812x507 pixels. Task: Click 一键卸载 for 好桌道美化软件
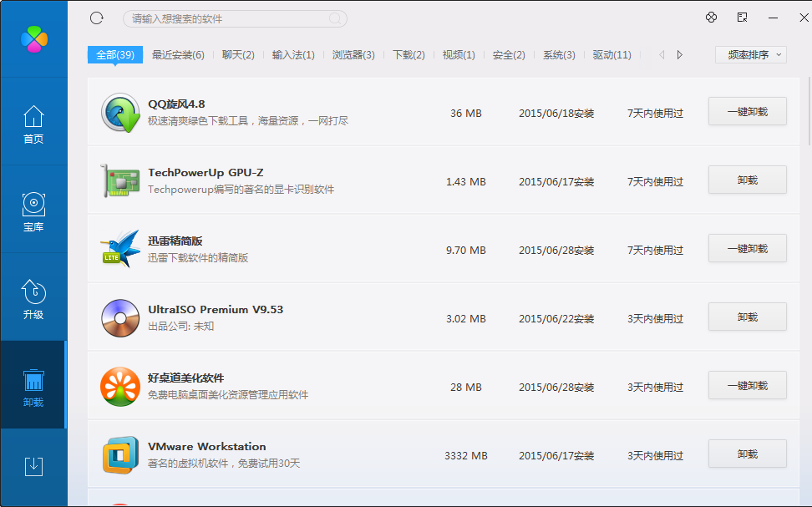[748, 385]
